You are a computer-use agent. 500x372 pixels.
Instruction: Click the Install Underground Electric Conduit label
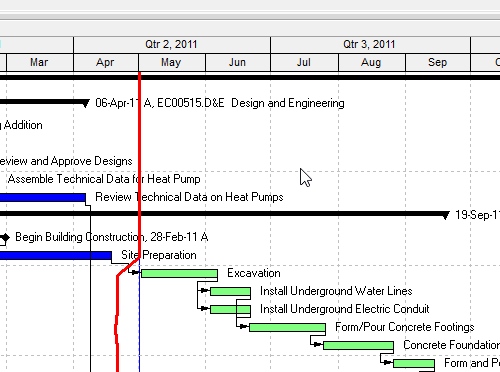[x=345, y=309]
